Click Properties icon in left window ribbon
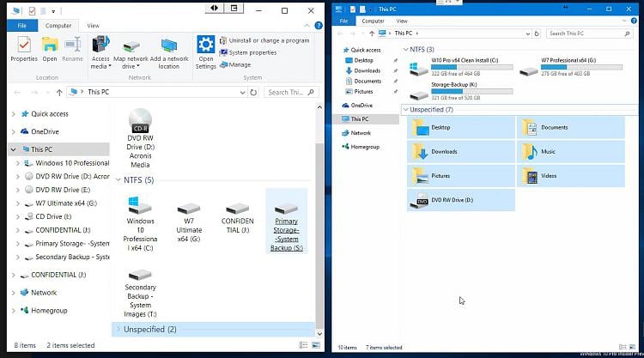Screen dimensions: 644x358 24,45
